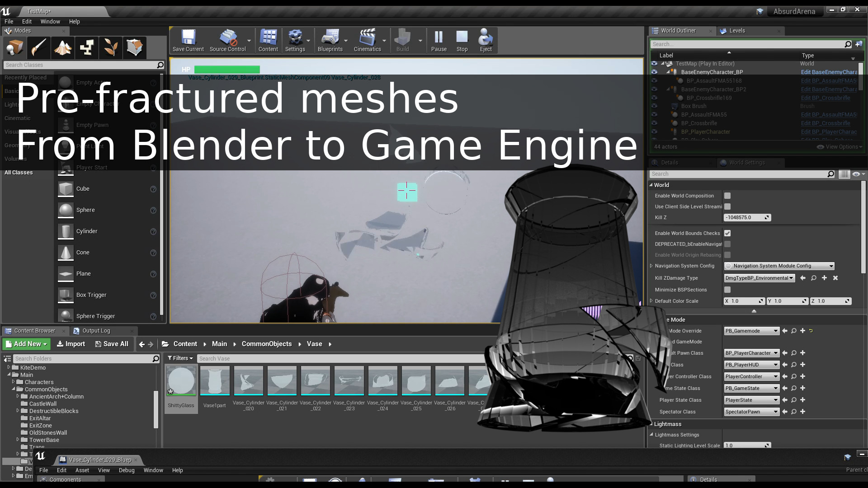Hide Box Brush actor in outliner
The image size is (868, 488).
(x=654, y=106)
